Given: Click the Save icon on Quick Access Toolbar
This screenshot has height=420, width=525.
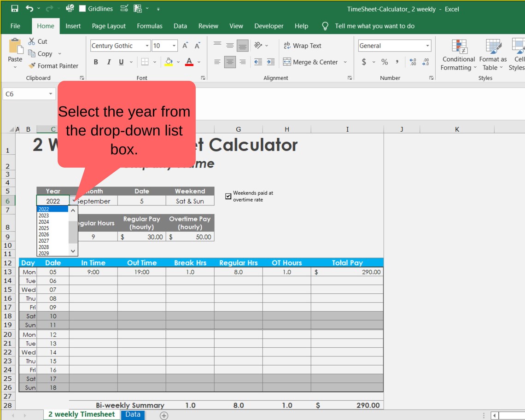Looking at the screenshot, I should pyautogui.click(x=13, y=8).
